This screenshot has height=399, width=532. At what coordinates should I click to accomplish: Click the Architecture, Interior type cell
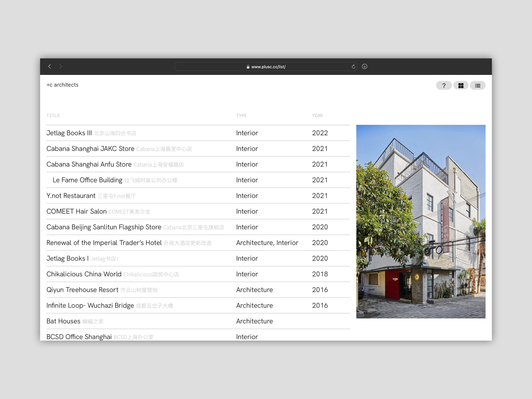pyautogui.click(x=267, y=243)
